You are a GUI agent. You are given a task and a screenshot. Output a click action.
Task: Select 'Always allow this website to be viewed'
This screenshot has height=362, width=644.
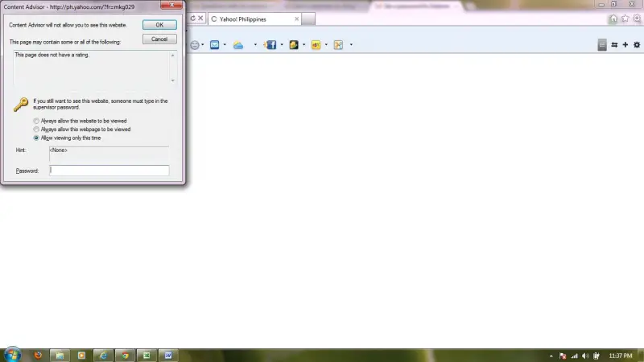(36, 121)
